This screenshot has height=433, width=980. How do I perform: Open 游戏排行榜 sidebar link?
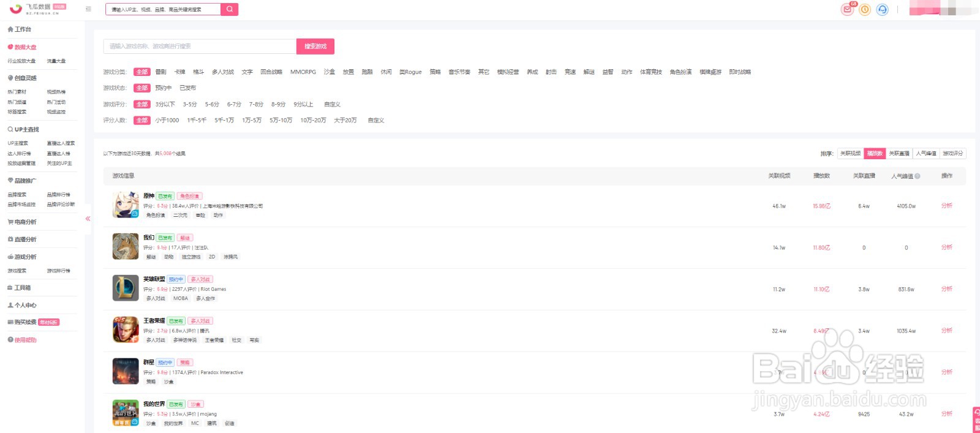(x=59, y=271)
